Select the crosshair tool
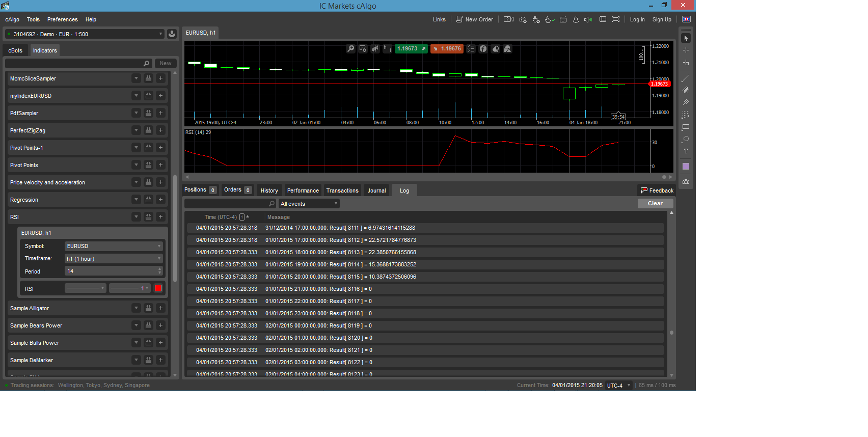The width and height of the screenshot is (868, 437). [686, 50]
